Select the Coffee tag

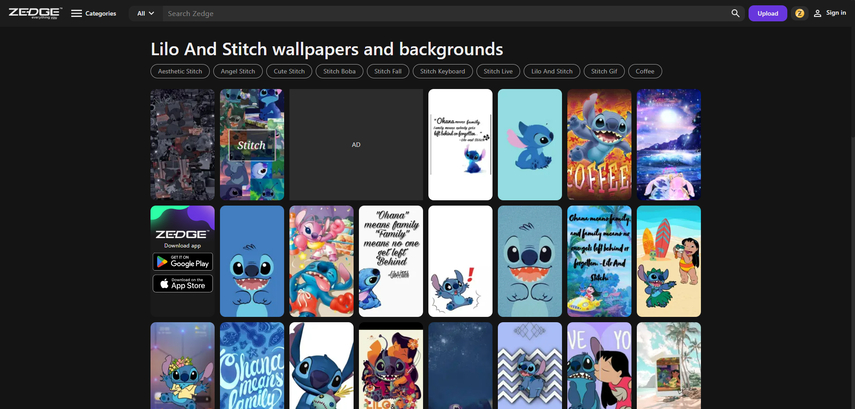645,71
